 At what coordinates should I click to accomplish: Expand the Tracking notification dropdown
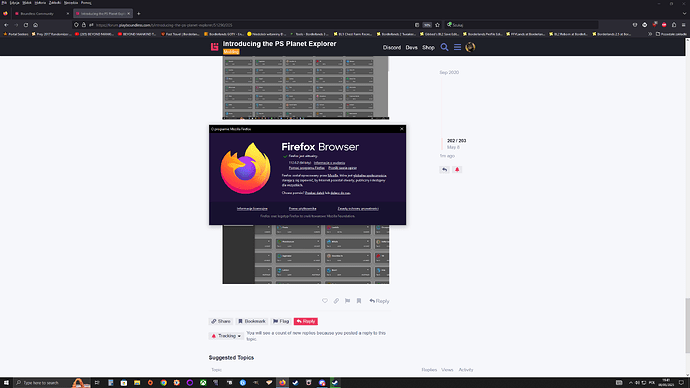click(226, 336)
